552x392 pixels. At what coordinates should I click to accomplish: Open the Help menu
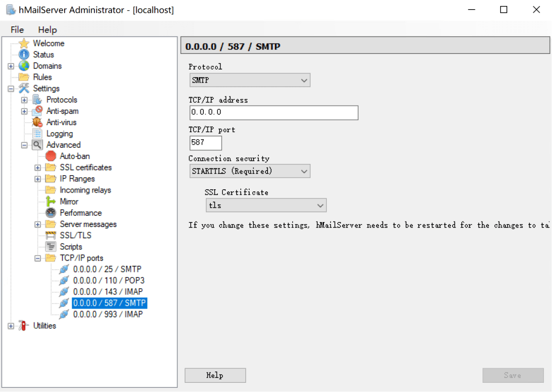pos(47,30)
